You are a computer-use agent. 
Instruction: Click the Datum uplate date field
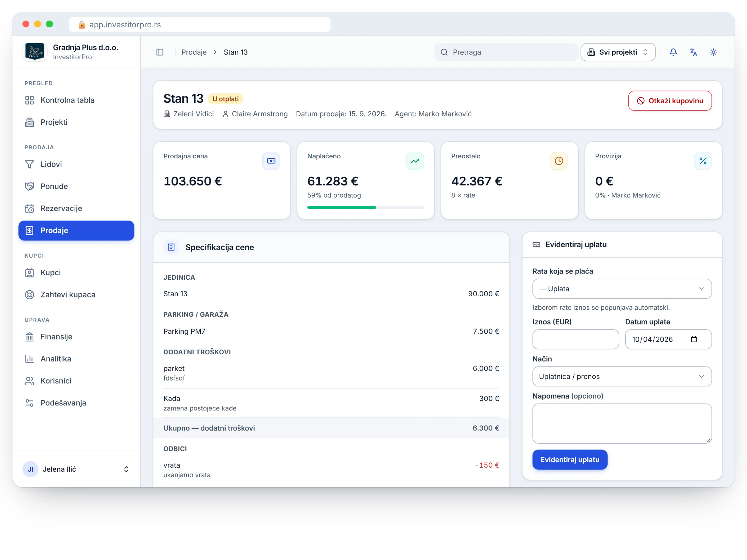[668, 339]
